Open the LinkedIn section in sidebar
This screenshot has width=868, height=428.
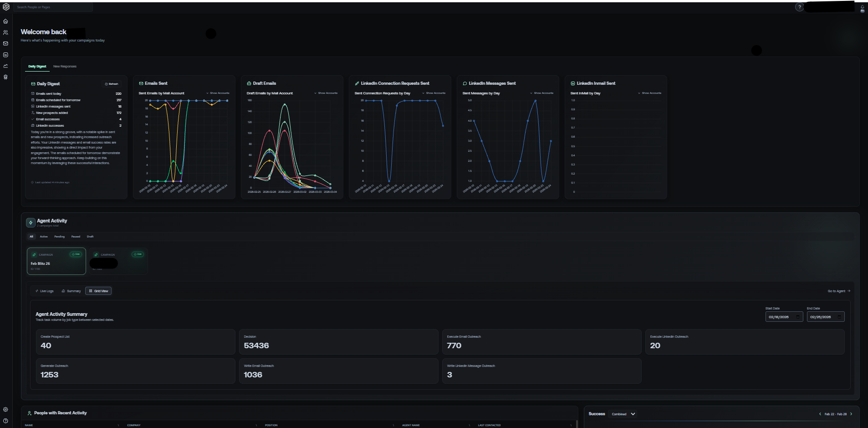5,55
